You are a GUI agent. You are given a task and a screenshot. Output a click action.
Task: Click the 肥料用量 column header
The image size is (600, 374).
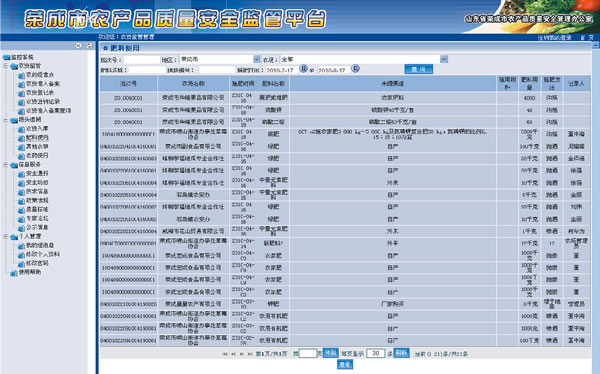(x=530, y=83)
